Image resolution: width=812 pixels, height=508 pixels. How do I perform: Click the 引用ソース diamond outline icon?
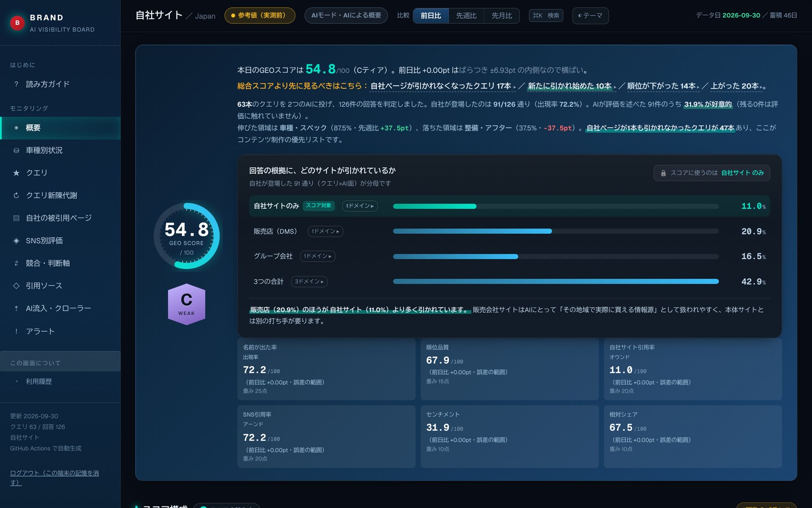[x=16, y=286]
